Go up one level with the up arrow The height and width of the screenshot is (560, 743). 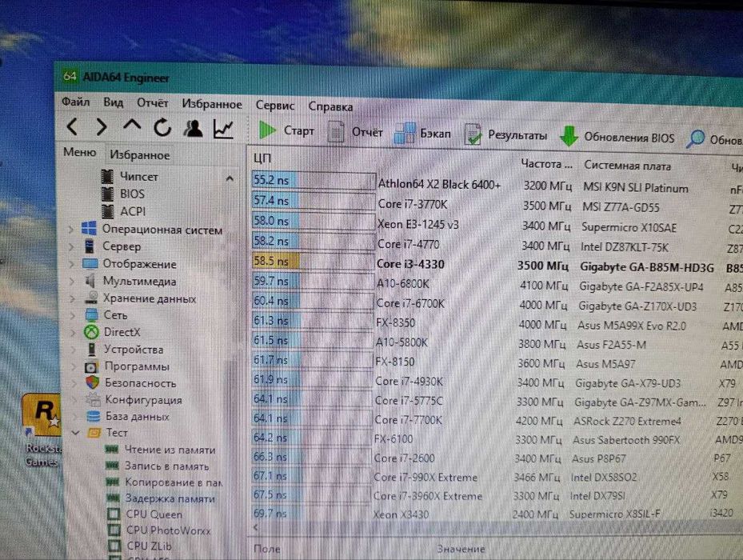pos(132,125)
